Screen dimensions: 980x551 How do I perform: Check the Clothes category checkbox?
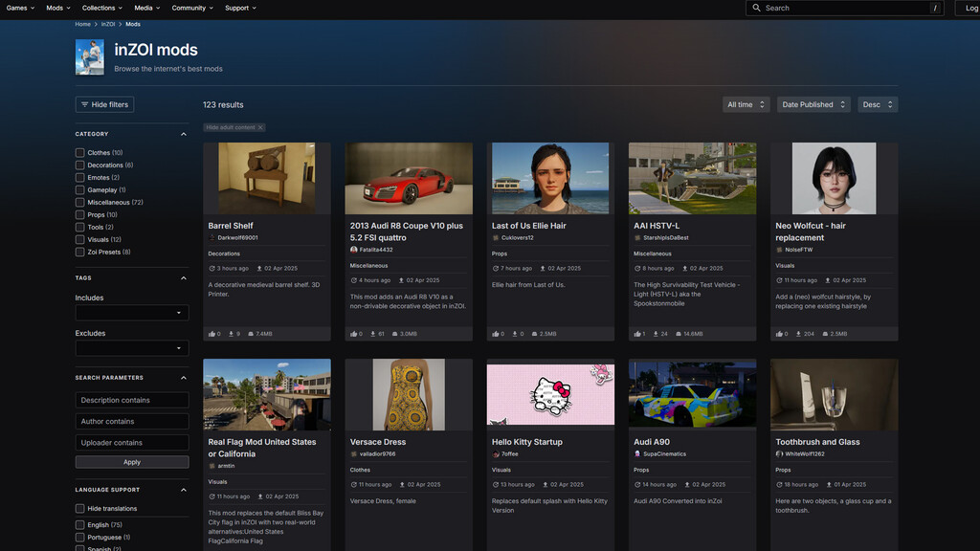pos(80,153)
